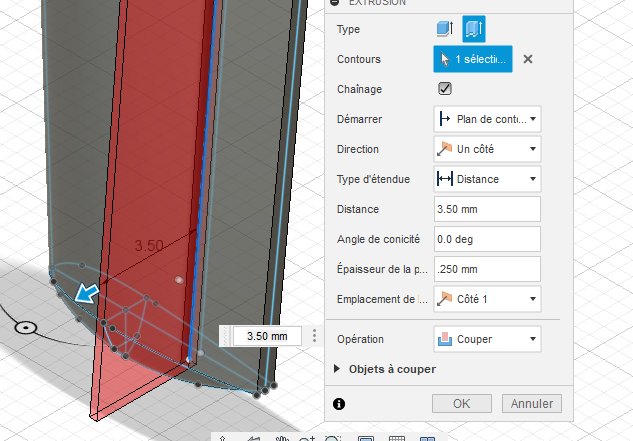The image size is (633, 441).
Task: Click the '1 sélecti...' Contours selection button
Action: pyautogui.click(x=473, y=59)
